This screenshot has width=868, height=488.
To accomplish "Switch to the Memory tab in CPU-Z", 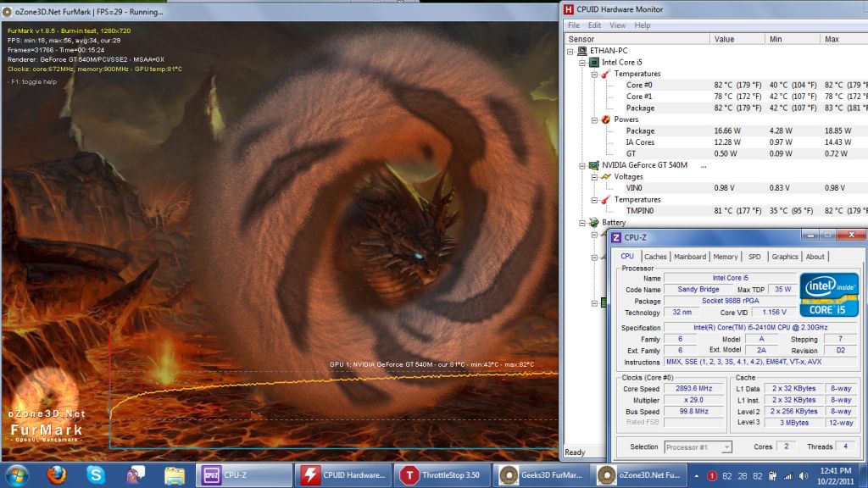I will pyautogui.click(x=726, y=257).
